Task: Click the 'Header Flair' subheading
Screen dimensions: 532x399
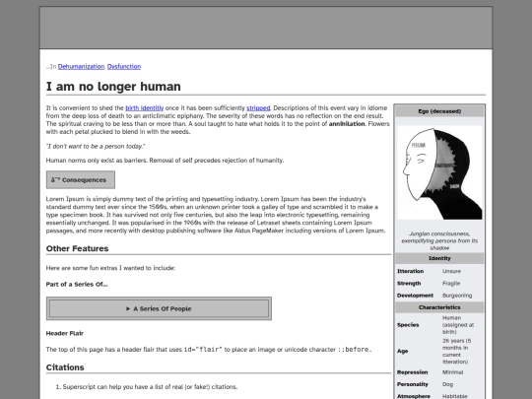Action: click(x=65, y=334)
